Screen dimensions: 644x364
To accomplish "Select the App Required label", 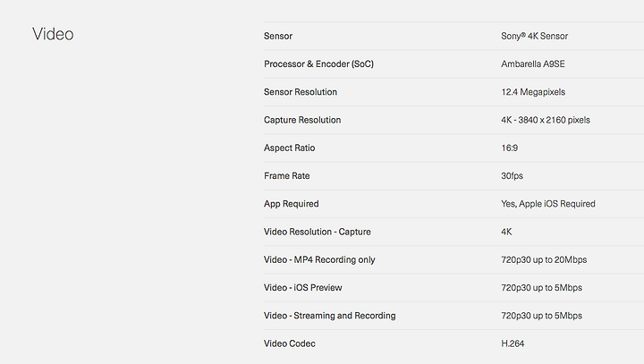I will (292, 204).
